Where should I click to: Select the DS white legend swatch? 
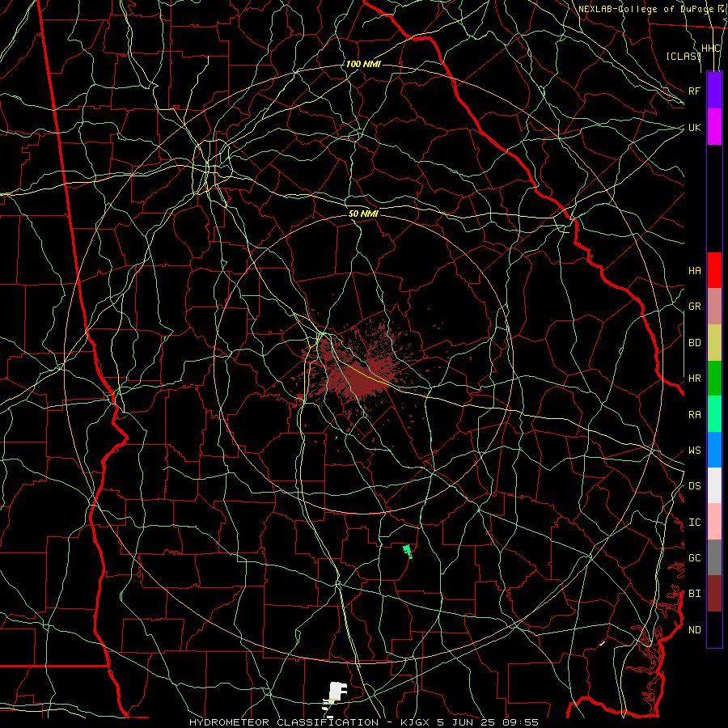pos(714,485)
